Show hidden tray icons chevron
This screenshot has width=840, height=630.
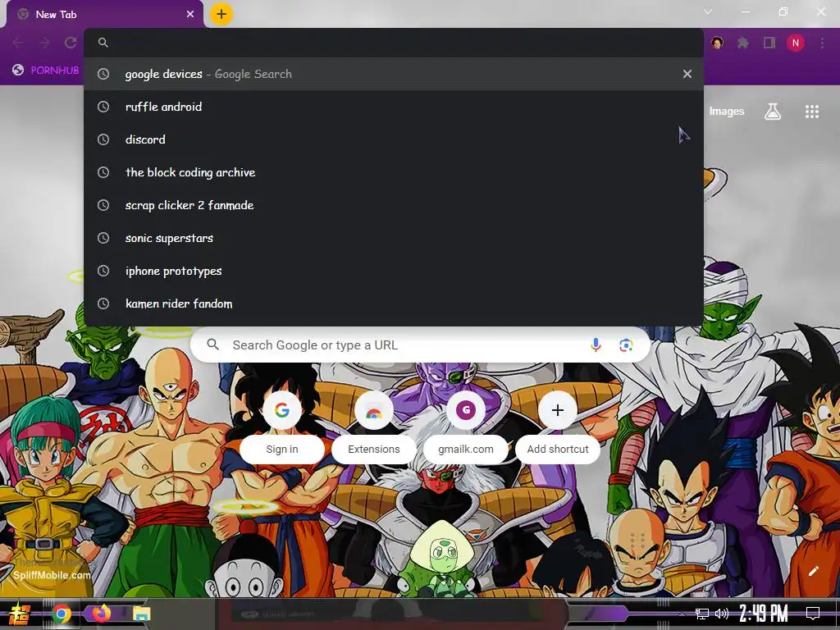point(682,614)
